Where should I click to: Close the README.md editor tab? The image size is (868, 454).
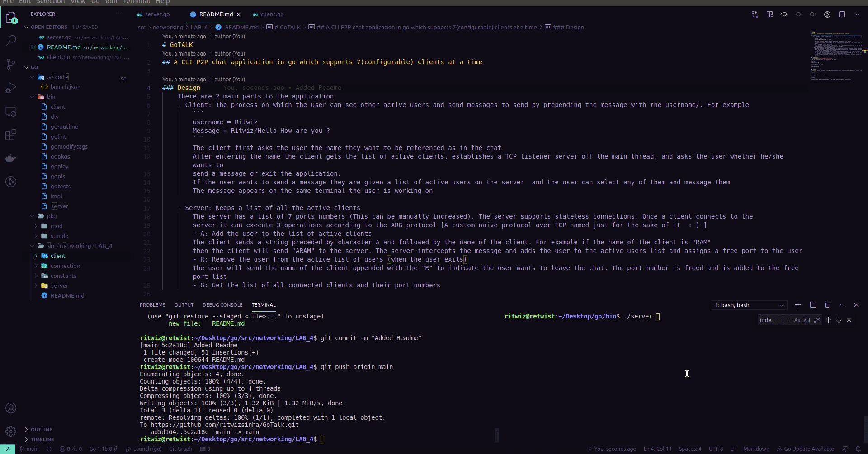coord(239,14)
